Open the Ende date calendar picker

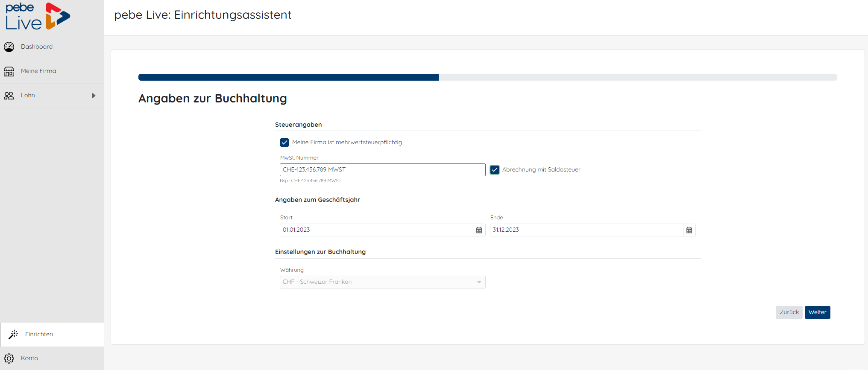pyautogui.click(x=689, y=230)
